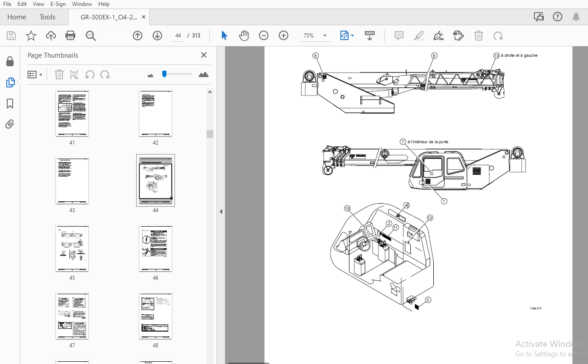Click the thumbnails panel scroll up arrow
The height and width of the screenshot is (364, 588).
tap(210, 92)
